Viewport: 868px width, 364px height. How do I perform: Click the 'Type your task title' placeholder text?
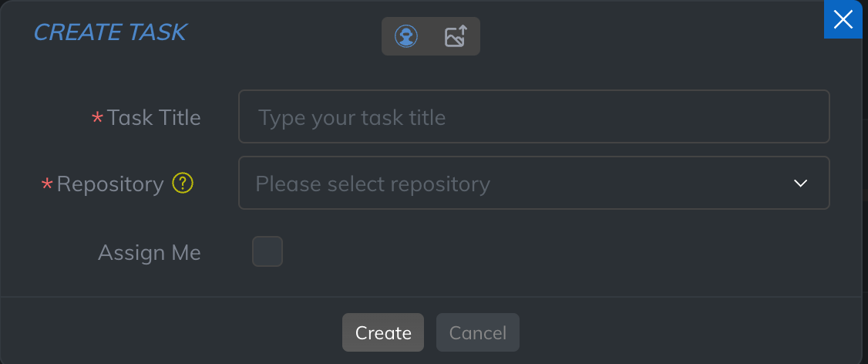tap(352, 118)
